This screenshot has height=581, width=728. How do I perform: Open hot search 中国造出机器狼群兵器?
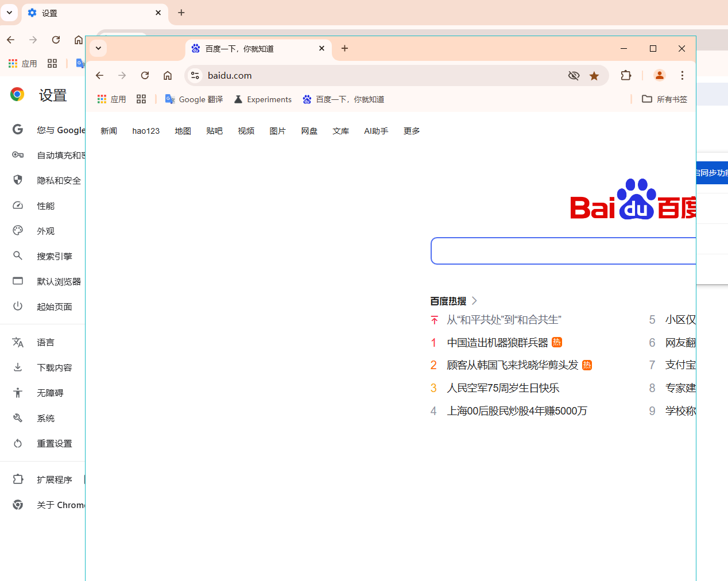point(498,343)
